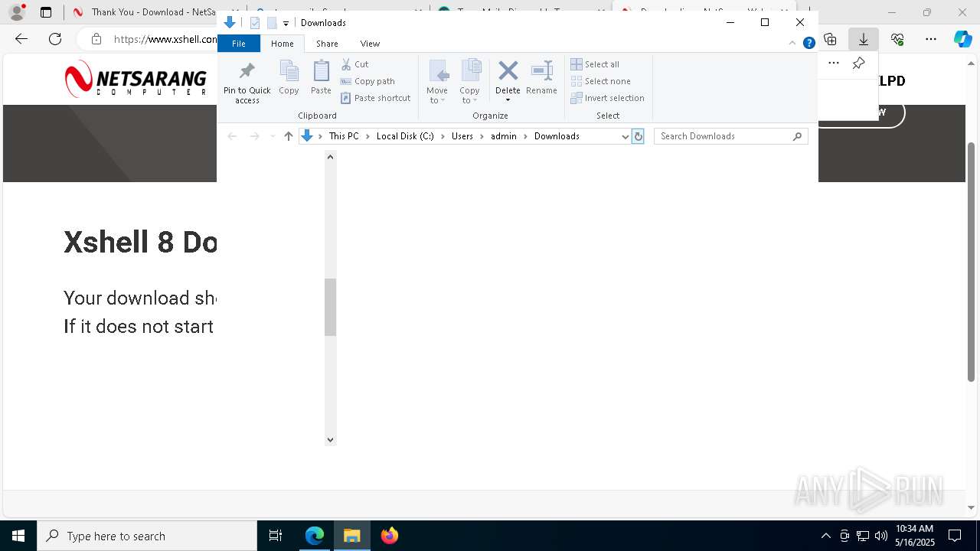Open Customize Quick Access Toolbar dropdown
This screenshot has width=980, height=551.
coord(286,24)
